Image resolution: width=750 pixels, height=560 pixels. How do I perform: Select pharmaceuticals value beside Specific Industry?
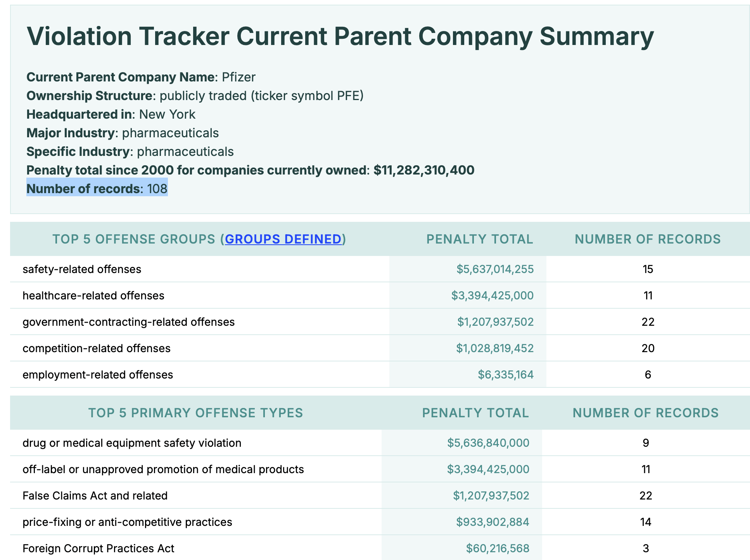click(185, 152)
